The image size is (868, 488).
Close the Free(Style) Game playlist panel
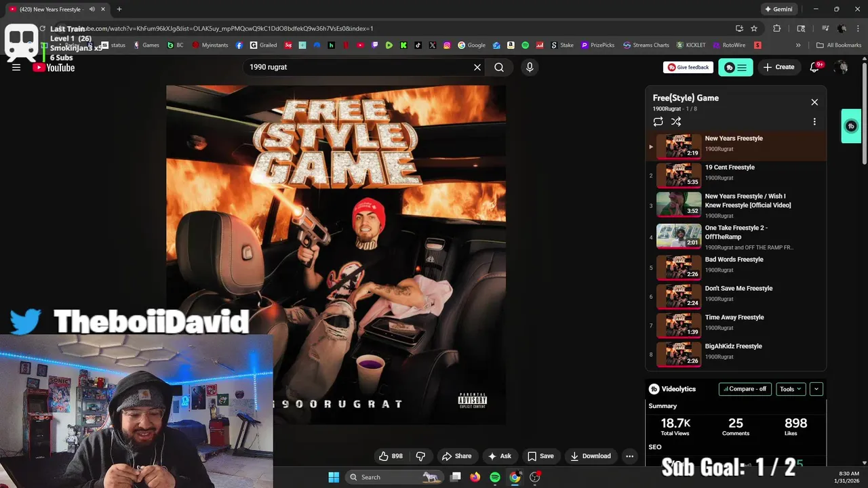[x=814, y=102]
